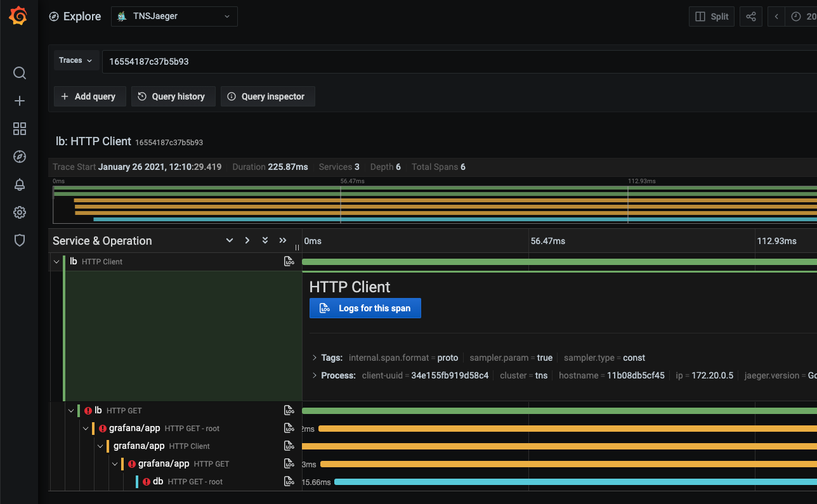
Task: Open the Traces query type dropdown
Action: click(76, 61)
